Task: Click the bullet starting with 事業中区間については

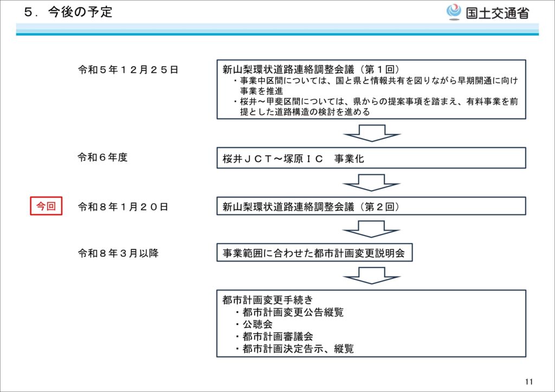Action: (375, 86)
